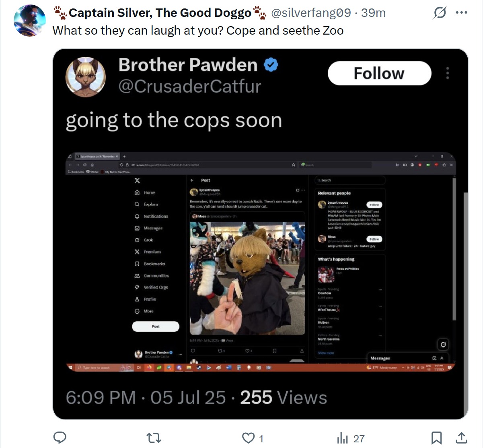Open Captain Silver display name profile

click(160, 13)
